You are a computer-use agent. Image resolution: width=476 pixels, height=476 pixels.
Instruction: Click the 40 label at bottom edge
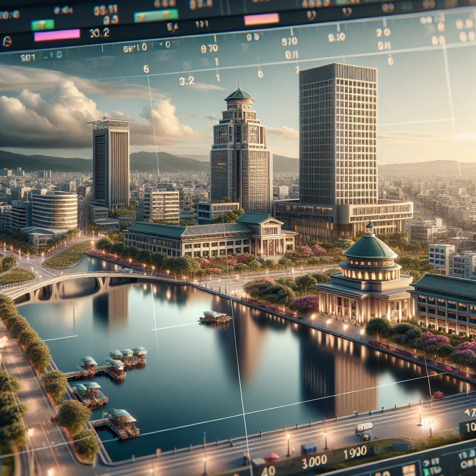coord(268,471)
